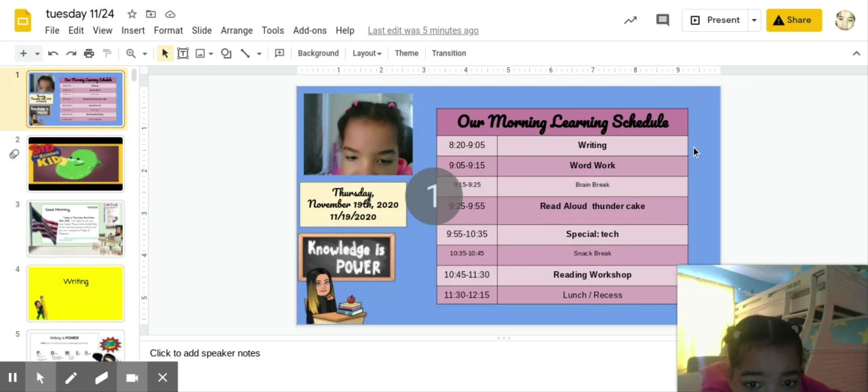
Task: Undo last action
Action: pos(53,53)
